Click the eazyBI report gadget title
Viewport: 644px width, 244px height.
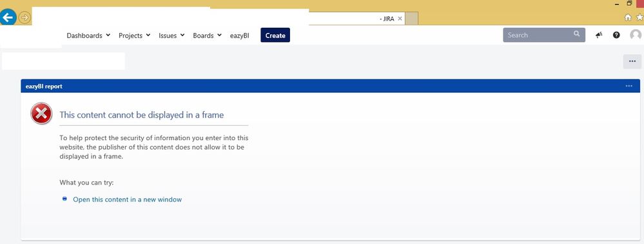44,86
